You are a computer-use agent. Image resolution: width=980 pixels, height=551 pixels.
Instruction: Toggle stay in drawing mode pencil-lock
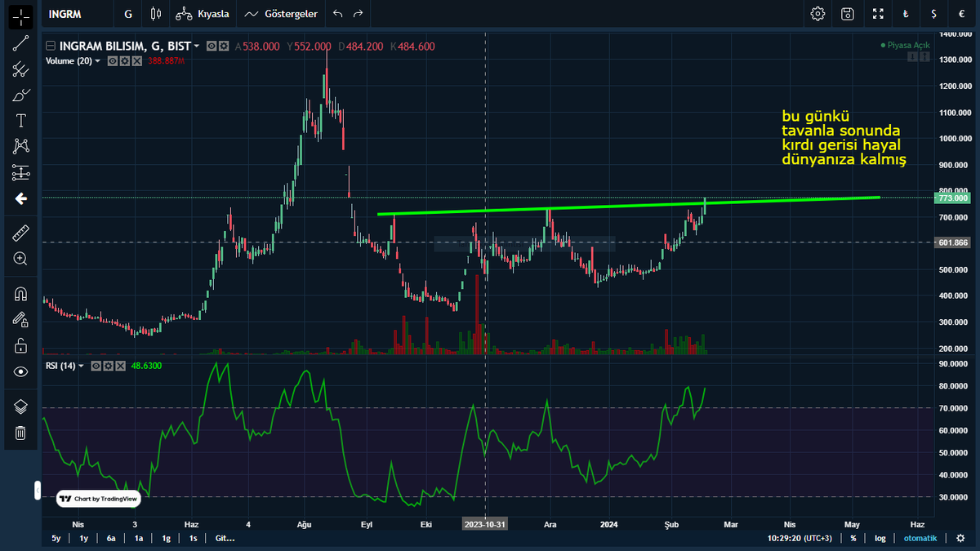click(21, 319)
